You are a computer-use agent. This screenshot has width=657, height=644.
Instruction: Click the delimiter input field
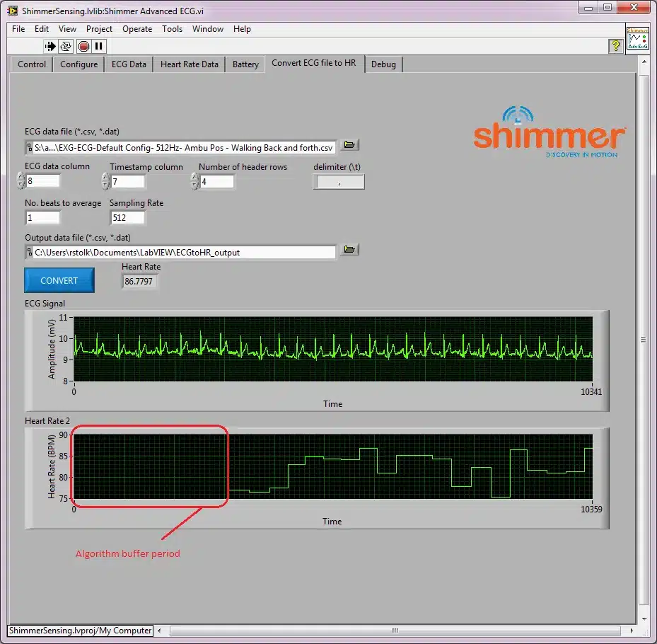click(x=339, y=182)
